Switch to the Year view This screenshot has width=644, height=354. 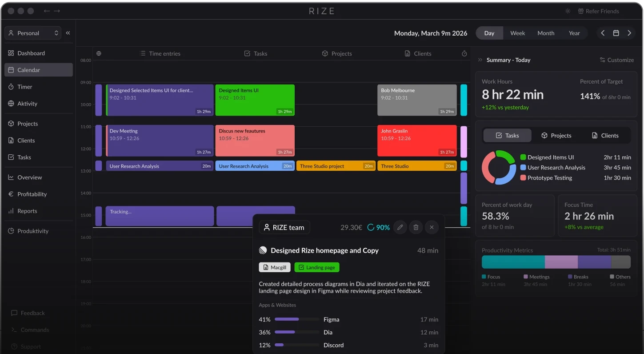coord(574,33)
